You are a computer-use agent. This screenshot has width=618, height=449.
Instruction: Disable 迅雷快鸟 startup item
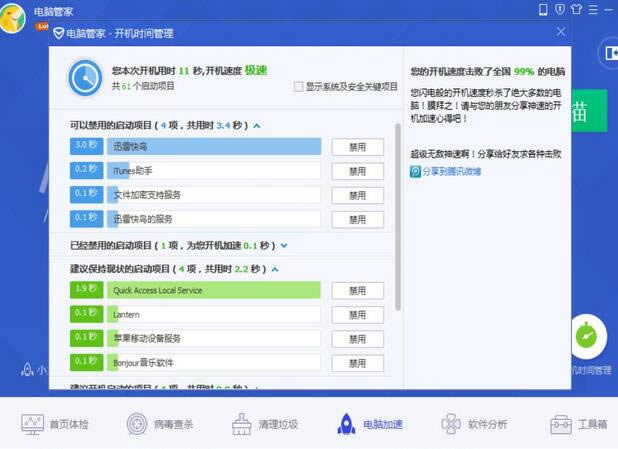[x=357, y=147]
